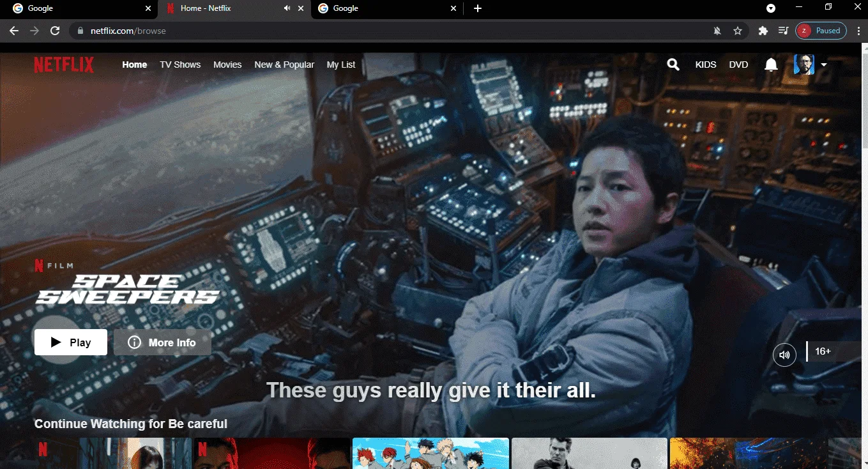The height and width of the screenshot is (469, 868).
Task: Click the Paused profile button
Action: pos(821,31)
